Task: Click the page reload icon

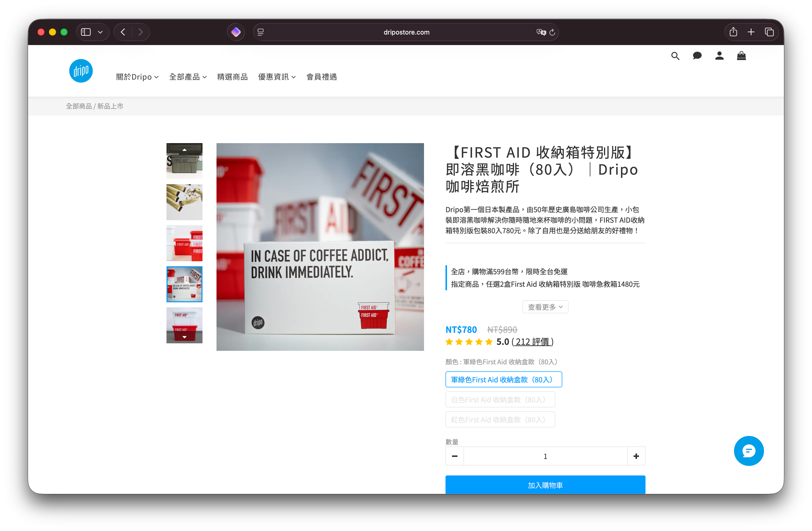Action: pyautogui.click(x=552, y=33)
